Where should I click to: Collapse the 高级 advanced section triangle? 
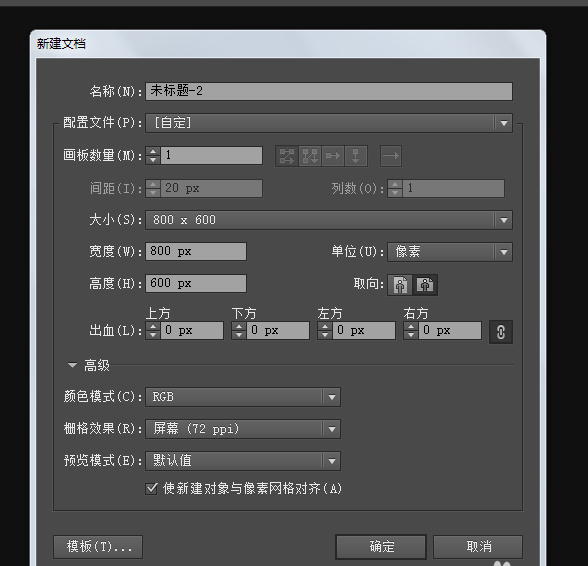(x=72, y=365)
